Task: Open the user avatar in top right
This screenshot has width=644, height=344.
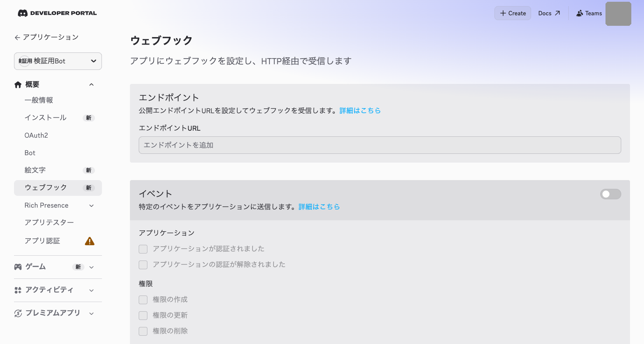Action: point(618,14)
